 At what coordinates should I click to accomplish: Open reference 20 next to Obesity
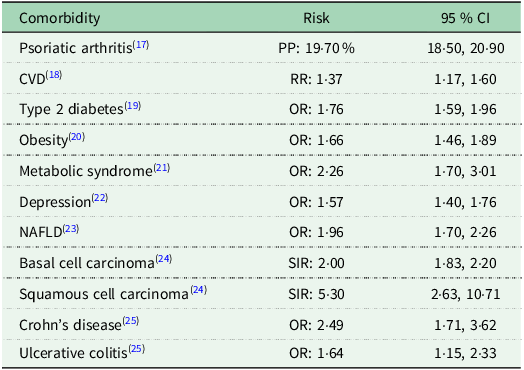[x=77, y=136]
